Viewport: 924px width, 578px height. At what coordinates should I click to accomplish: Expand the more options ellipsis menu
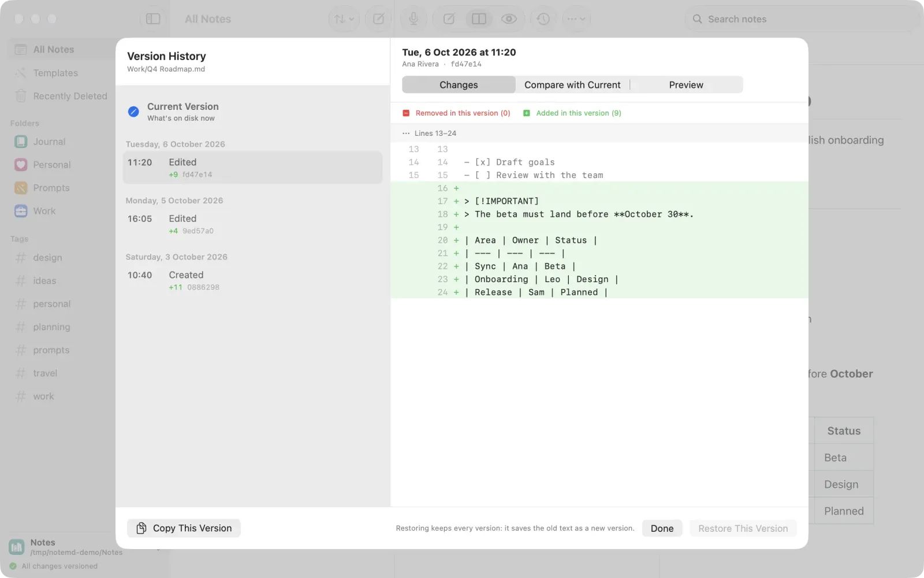576,19
